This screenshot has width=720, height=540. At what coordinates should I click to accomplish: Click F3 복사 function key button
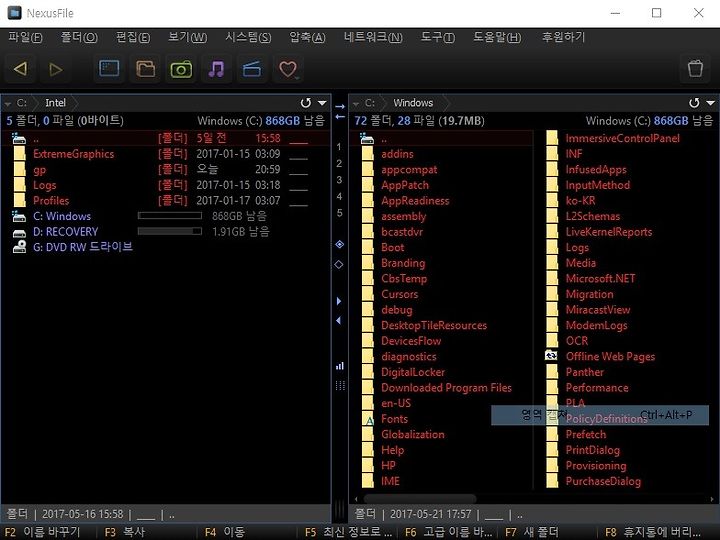pos(124,532)
